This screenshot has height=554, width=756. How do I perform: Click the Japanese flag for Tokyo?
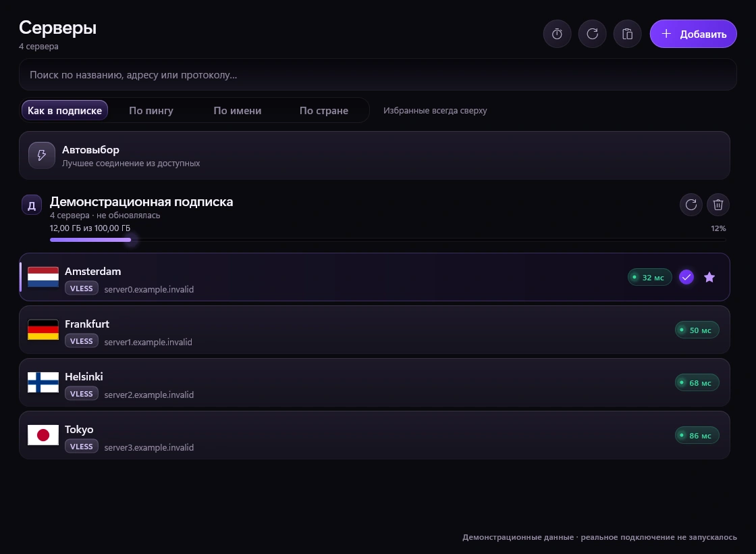pos(43,435)
